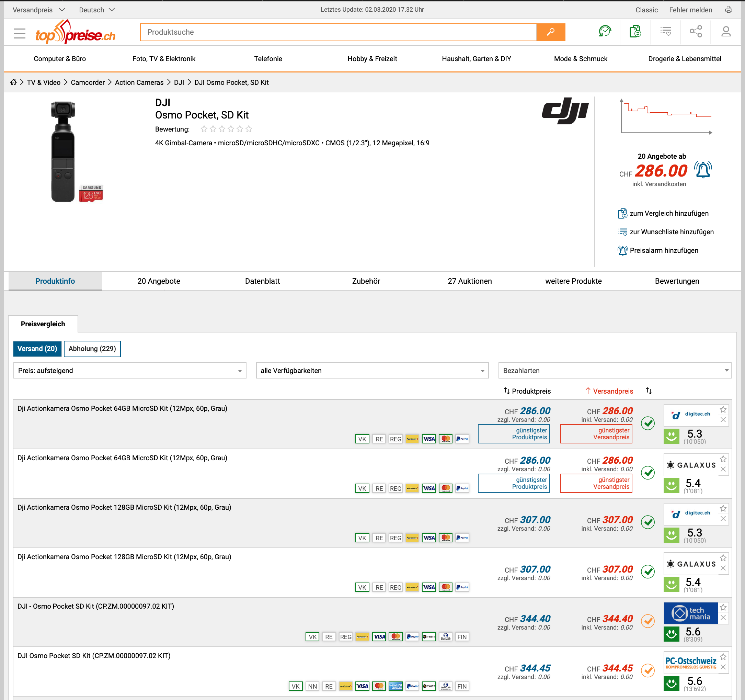Screen dimensions: 745x700
Task: Open the 27 Auktionen tab
Action: tap(470, 281)
